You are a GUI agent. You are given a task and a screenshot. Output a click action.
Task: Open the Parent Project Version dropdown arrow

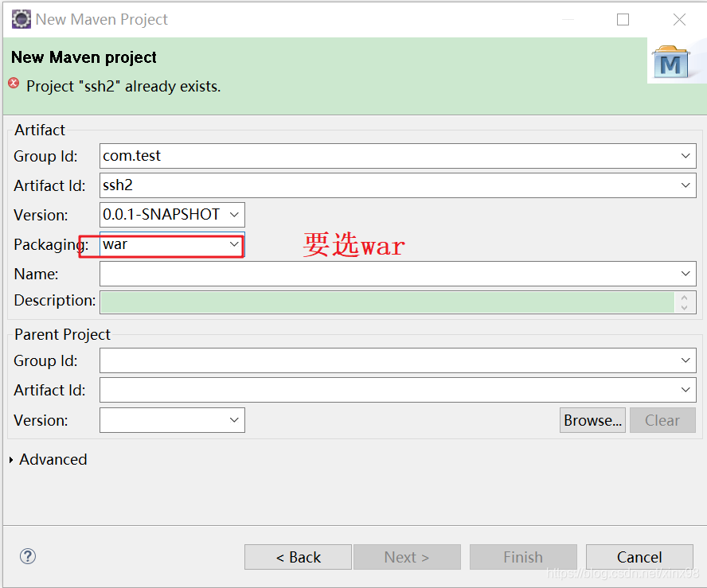234,420
